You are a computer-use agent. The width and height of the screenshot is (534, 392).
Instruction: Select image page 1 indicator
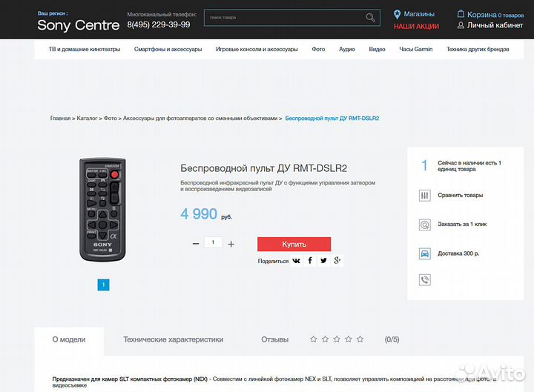click(x=104, y=285)
